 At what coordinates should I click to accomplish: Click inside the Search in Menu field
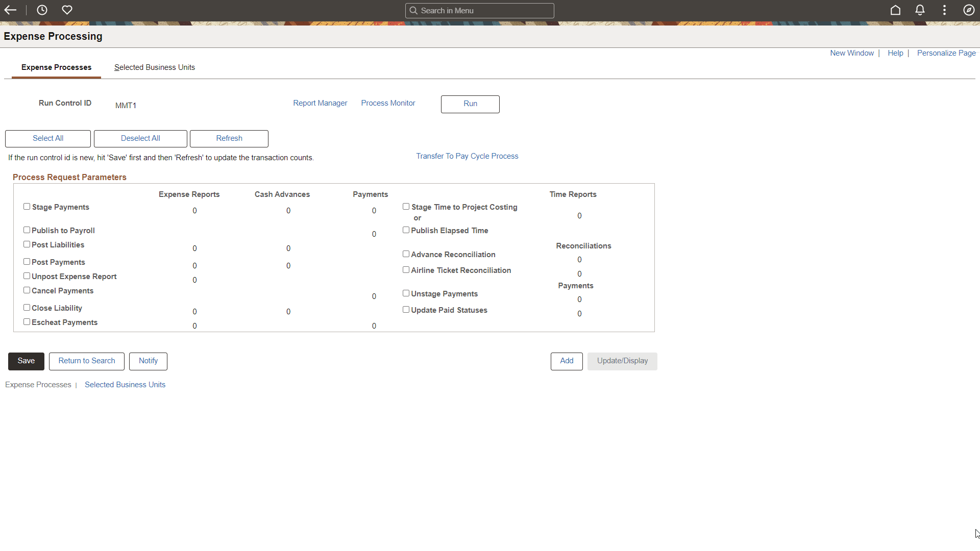[x=480, y=10]
